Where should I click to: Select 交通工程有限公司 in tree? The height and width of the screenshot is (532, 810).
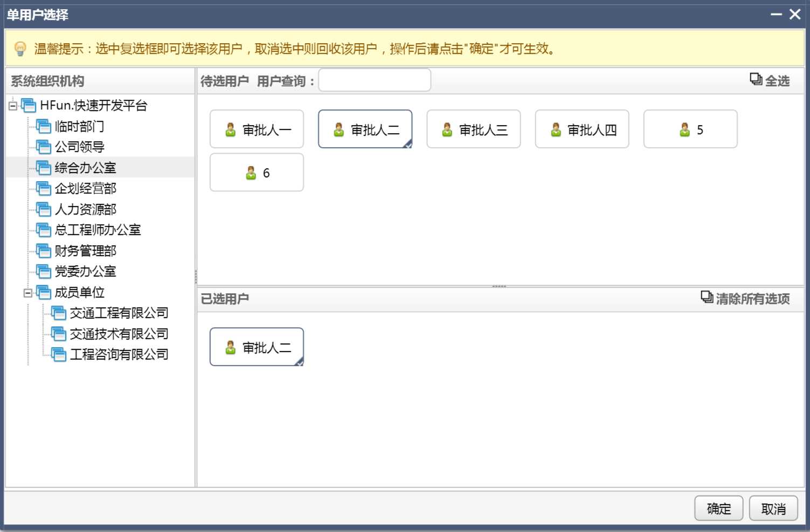coord(119,313)
